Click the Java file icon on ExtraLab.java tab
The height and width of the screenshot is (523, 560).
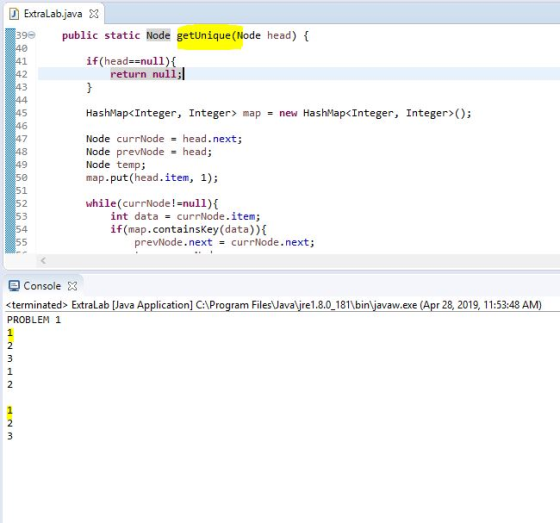point(14,14)
